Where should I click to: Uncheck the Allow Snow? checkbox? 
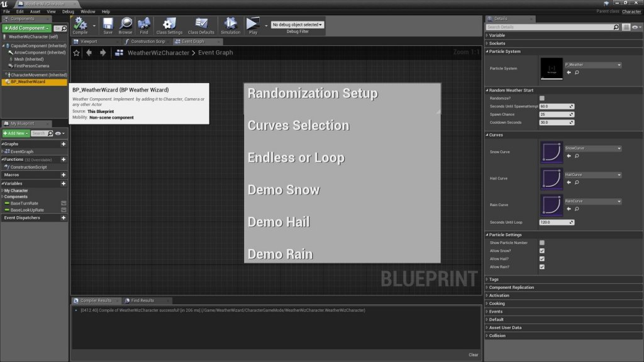(541, 251)
